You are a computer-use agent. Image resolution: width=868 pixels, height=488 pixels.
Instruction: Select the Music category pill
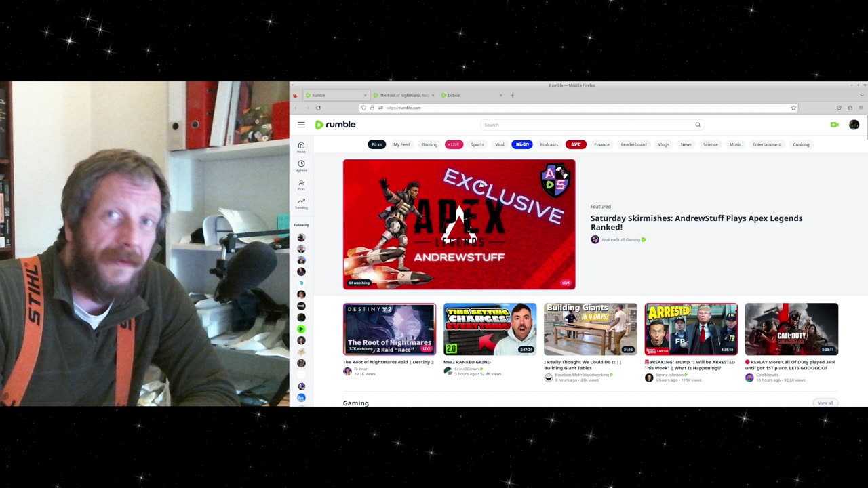click(735, 144)
